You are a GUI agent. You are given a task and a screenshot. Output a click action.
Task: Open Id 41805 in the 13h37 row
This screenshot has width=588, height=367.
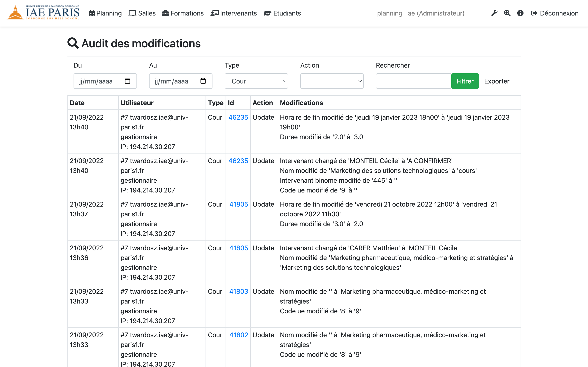click(238, 204)
